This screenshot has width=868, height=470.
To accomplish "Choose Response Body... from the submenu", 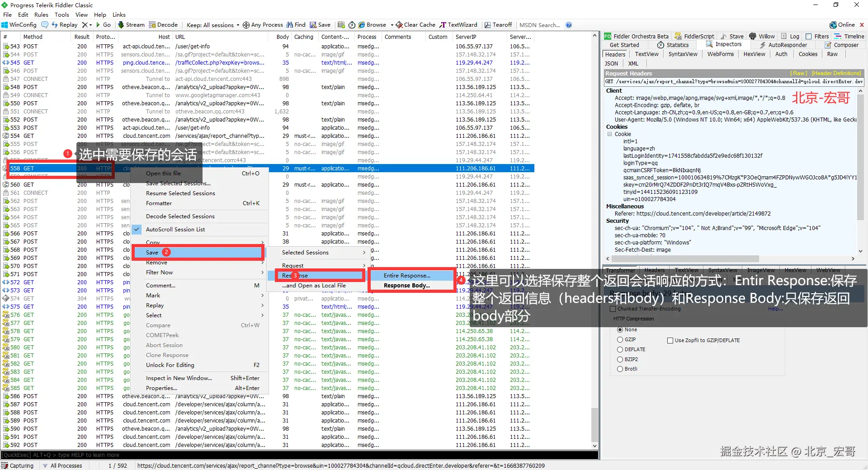I will point(411,286).
